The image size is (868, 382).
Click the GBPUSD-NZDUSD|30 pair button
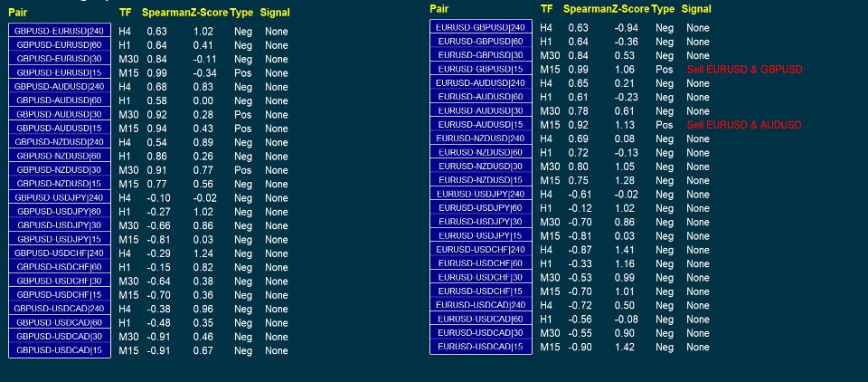point(60,170)
